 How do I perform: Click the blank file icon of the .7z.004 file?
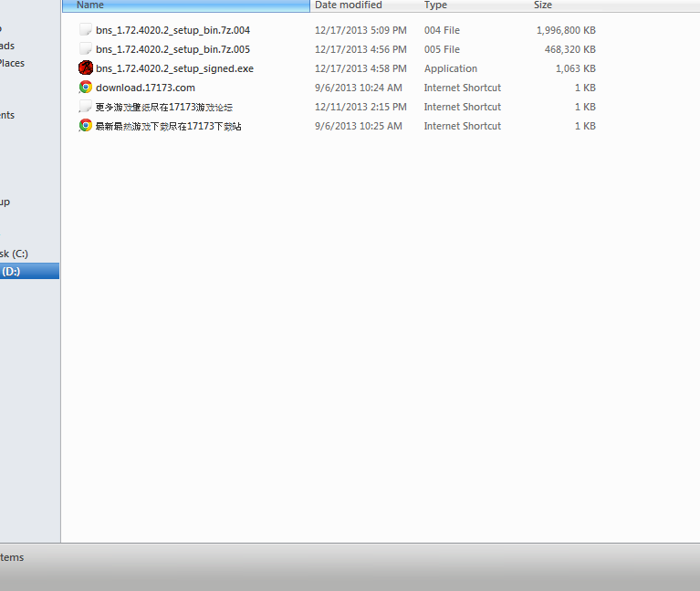pos(86,30)
